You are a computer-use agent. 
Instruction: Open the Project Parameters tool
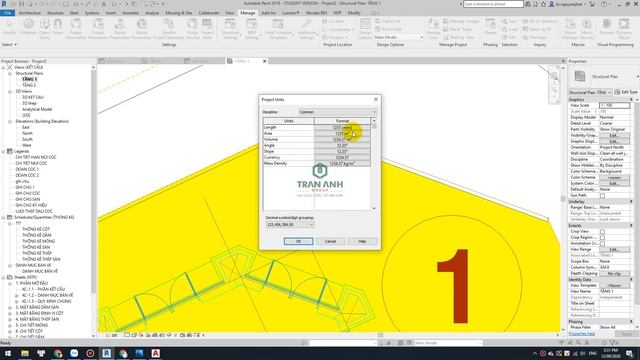tap(98, 28)
